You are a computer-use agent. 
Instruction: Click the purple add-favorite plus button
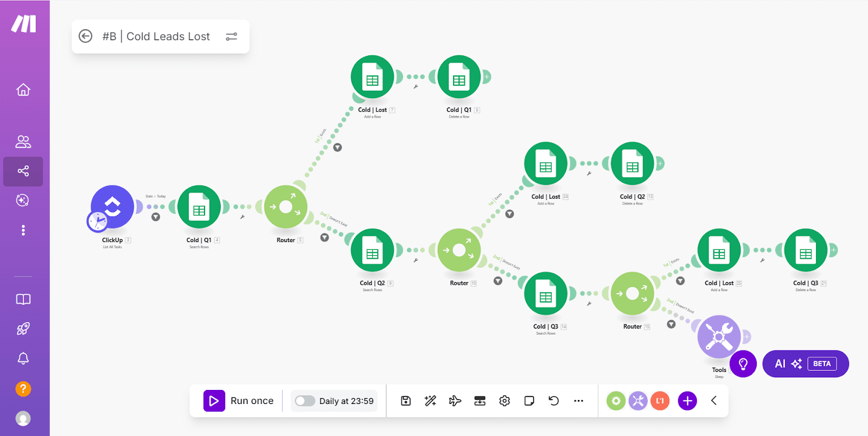click(687, 401)
